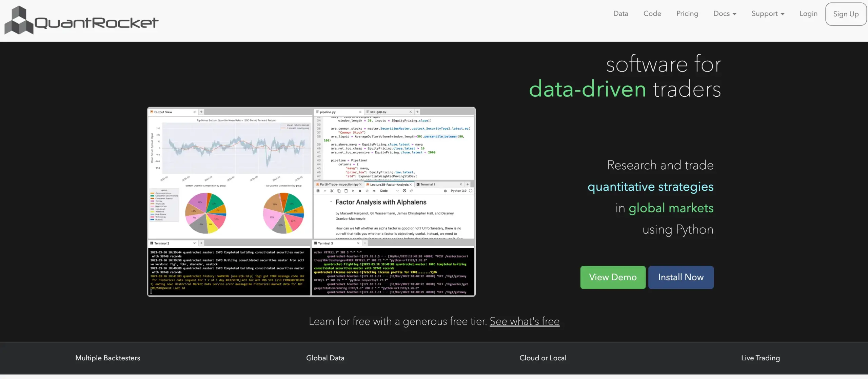Collapse the Factor Analysis heading arrow

pyautogui.click(x=331, y=202)
